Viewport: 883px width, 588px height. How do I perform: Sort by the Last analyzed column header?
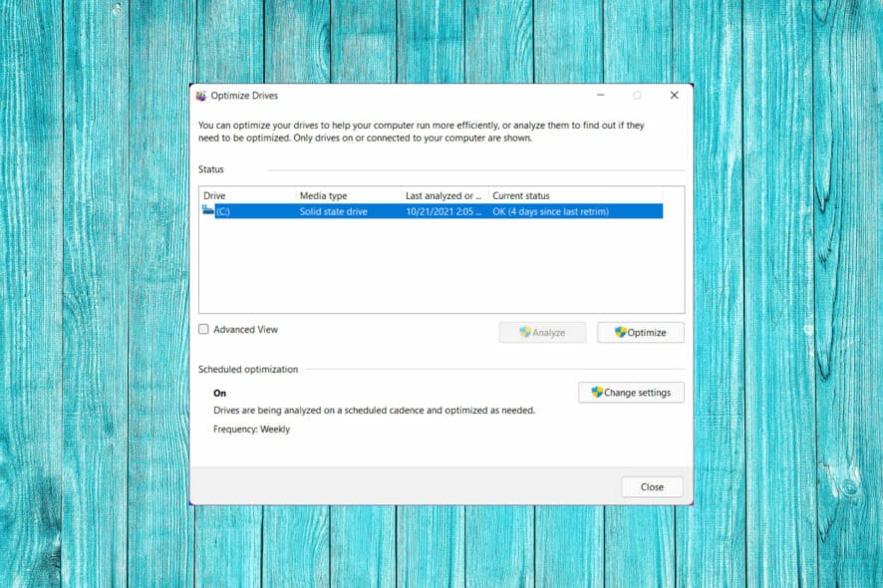tap(441, 195)
